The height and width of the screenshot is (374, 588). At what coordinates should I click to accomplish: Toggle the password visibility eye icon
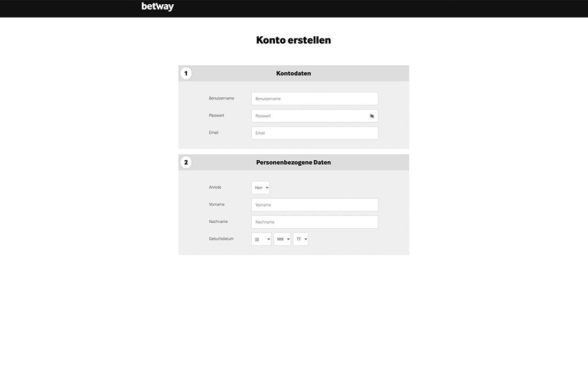click(372, 115)
